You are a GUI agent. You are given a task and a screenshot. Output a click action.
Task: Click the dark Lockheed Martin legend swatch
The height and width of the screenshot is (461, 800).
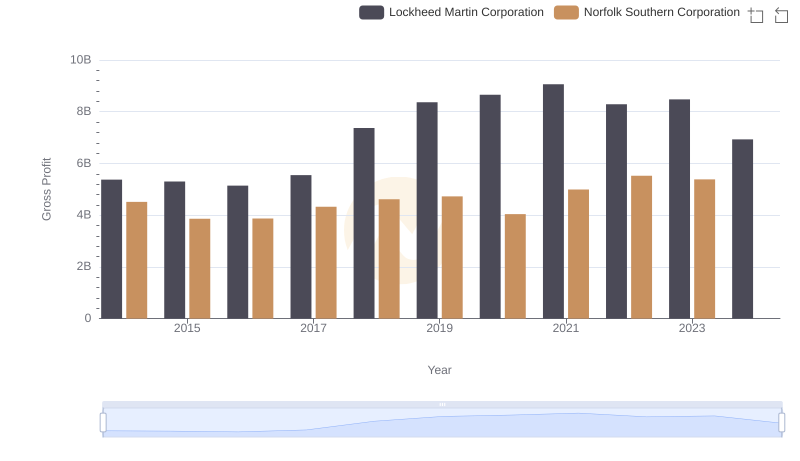(x=372, y=12)
